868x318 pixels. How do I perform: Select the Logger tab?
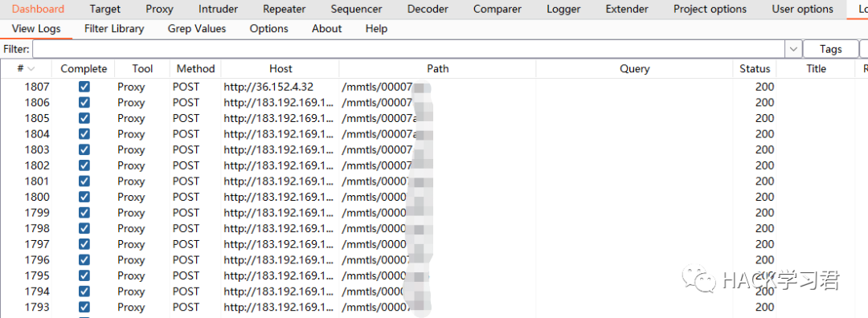[x=563, y=10]
